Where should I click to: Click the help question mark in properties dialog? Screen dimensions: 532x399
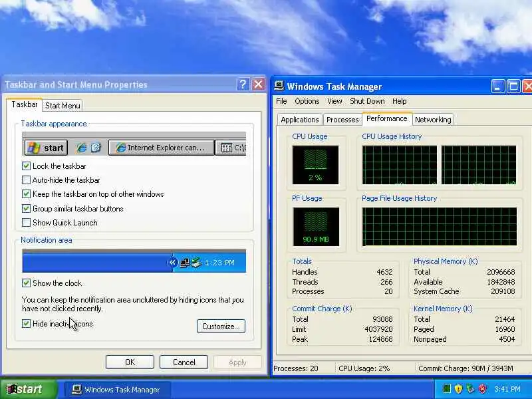(x=243, y=84)
